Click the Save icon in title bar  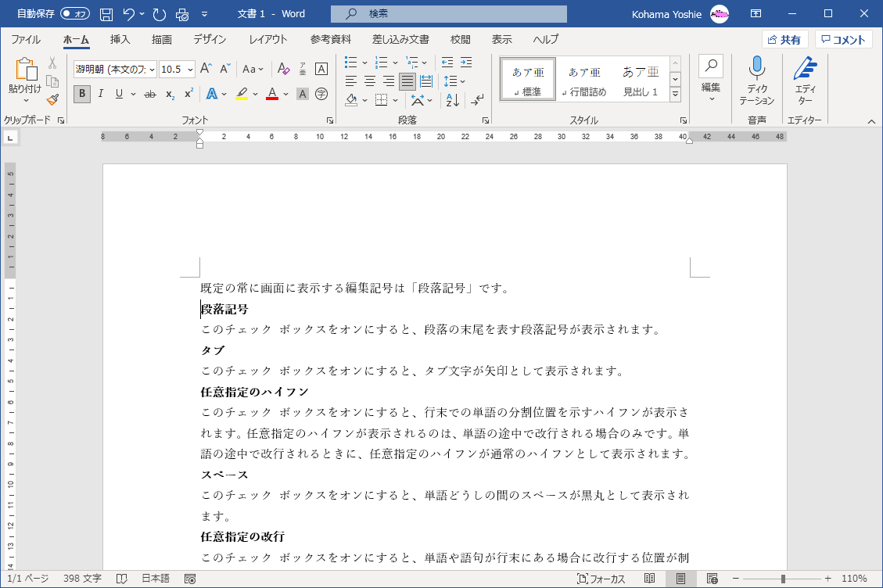coord(106,14)
